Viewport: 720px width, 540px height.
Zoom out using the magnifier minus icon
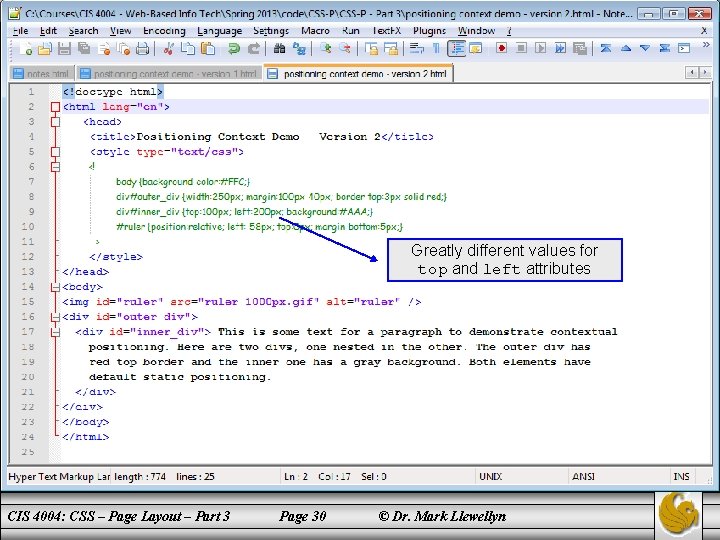coord(345,48)
